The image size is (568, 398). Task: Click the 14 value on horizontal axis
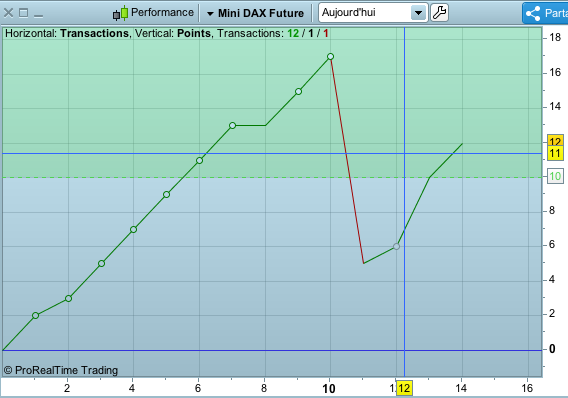point(461,388)
